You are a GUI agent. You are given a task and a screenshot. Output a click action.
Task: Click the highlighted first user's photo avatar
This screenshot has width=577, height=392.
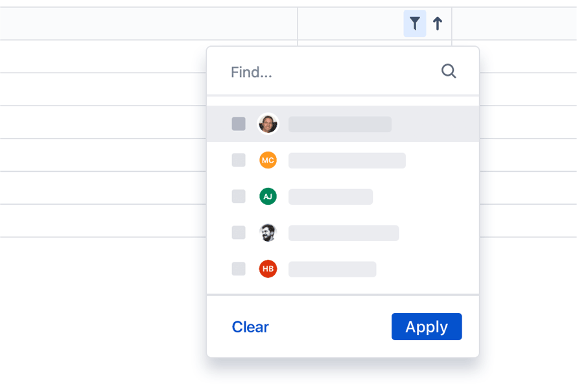tap(268, 124)
